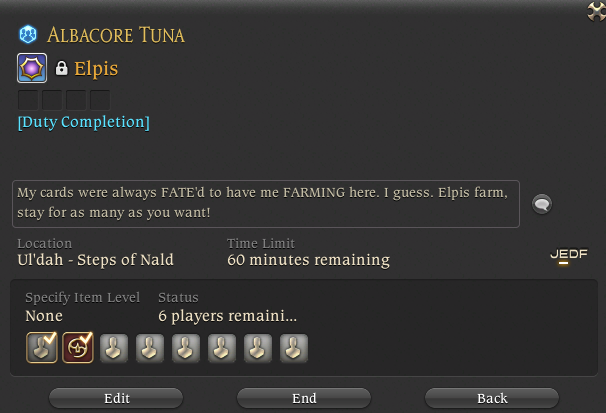Click the End button to close recruitment
The image size is (606, 413).
coord(304,398)
